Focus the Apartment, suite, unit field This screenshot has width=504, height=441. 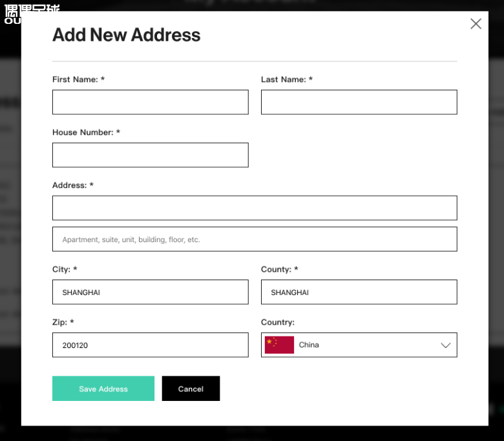pyautogui.click(x=255, y=239)
